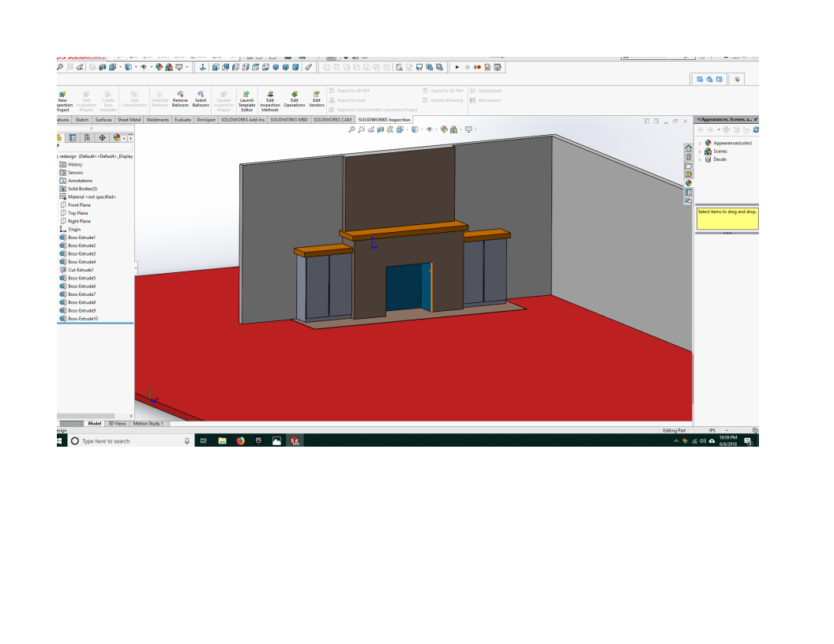The height and width of the screenshot is (644, 834).
Task: Click Apply Scene icon in viewport toolbar
Action: pyautogui.click(x=453, y=129)
